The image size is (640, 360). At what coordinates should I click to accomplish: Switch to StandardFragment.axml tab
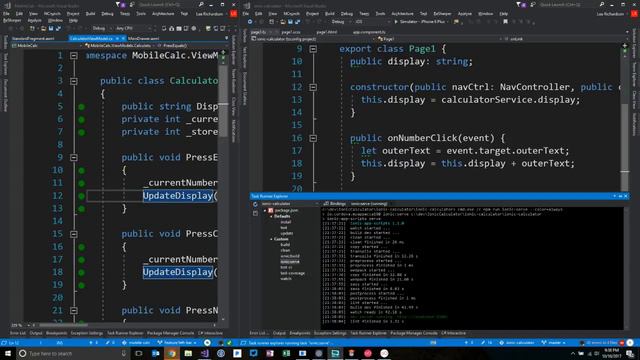(33, 38)
